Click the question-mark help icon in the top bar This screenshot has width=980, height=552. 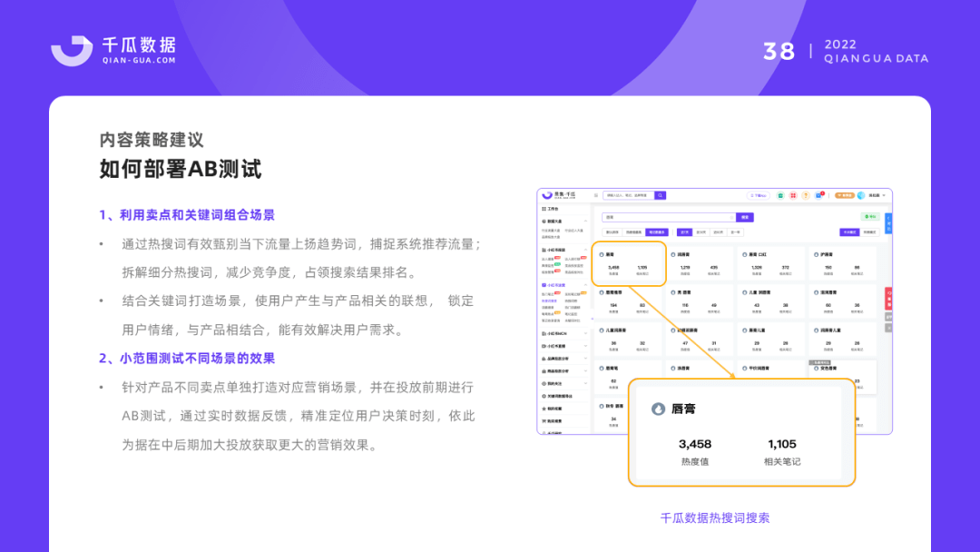(804, 197)
